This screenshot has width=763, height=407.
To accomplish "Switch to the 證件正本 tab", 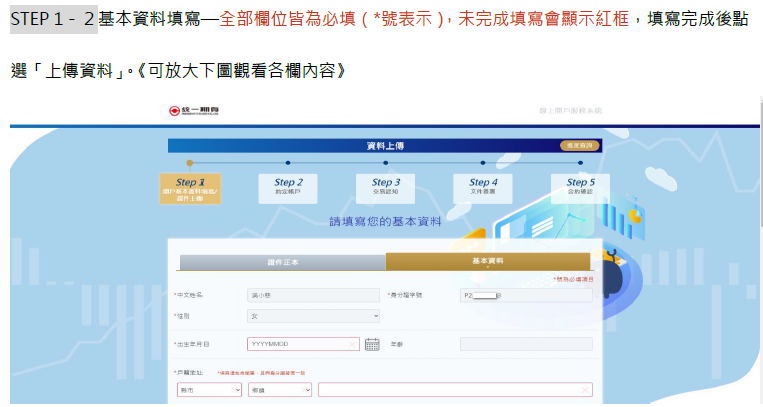I will [x=282, y=262].
